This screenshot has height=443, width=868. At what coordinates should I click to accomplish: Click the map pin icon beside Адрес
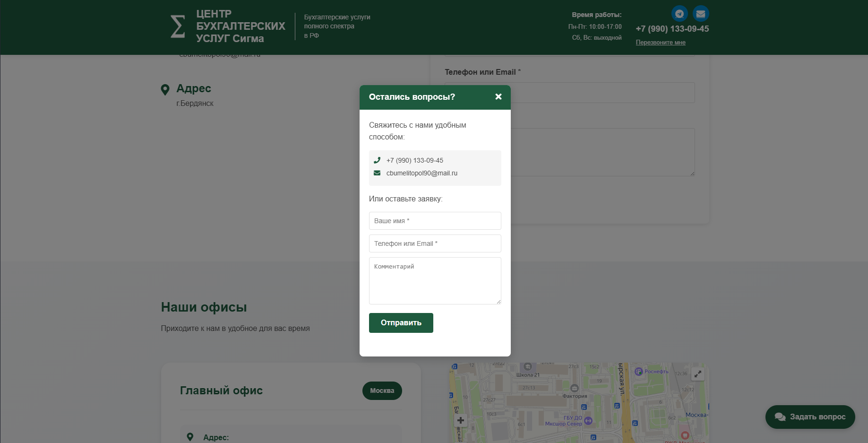coord(165,90)
